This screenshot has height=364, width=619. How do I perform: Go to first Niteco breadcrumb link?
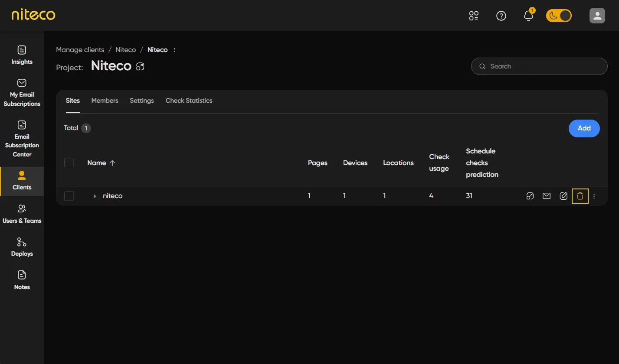[126, 50]
